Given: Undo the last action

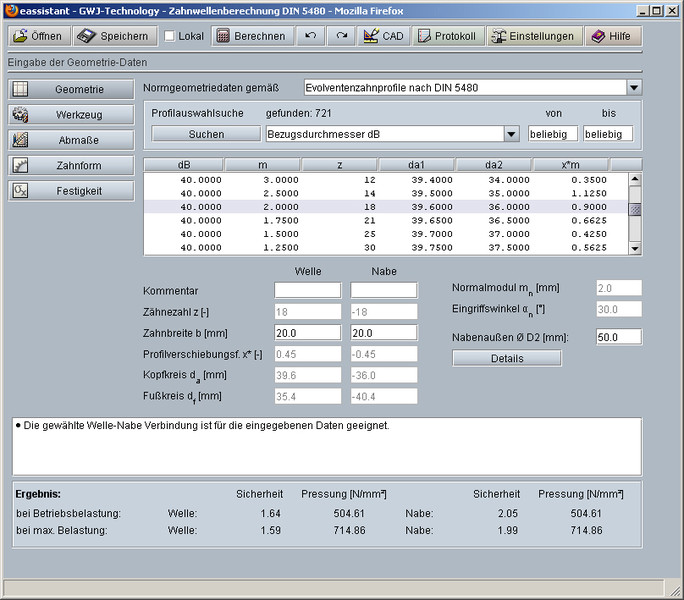Looking at the screenshot, I should click(x=312, y=36).
